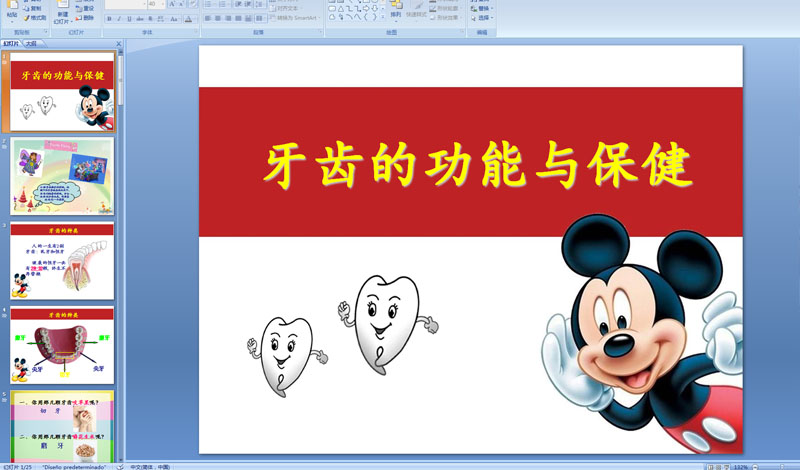Switch to the Outline (大纲) tab
The image size is (800, 470).
tap(31, 44)
